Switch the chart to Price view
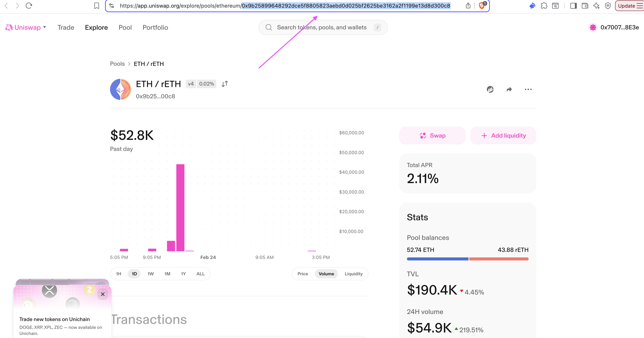 pyautogui.click(x=303, y=274)
